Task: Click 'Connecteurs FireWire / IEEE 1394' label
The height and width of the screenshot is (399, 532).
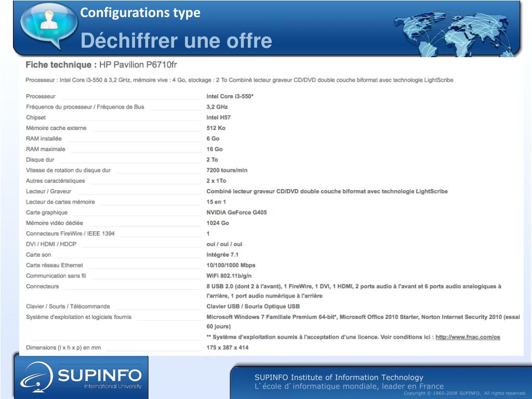Action: [x=70, y=233]
